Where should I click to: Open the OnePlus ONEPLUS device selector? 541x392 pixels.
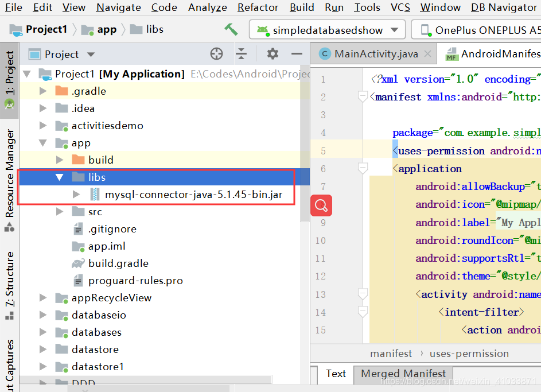coord(476,30)
